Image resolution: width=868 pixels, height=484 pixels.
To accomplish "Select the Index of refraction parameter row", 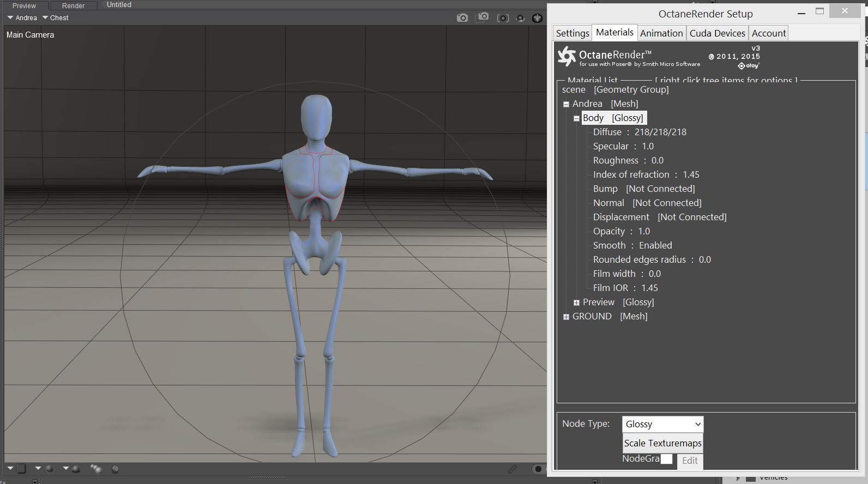I will click(646, 174).
